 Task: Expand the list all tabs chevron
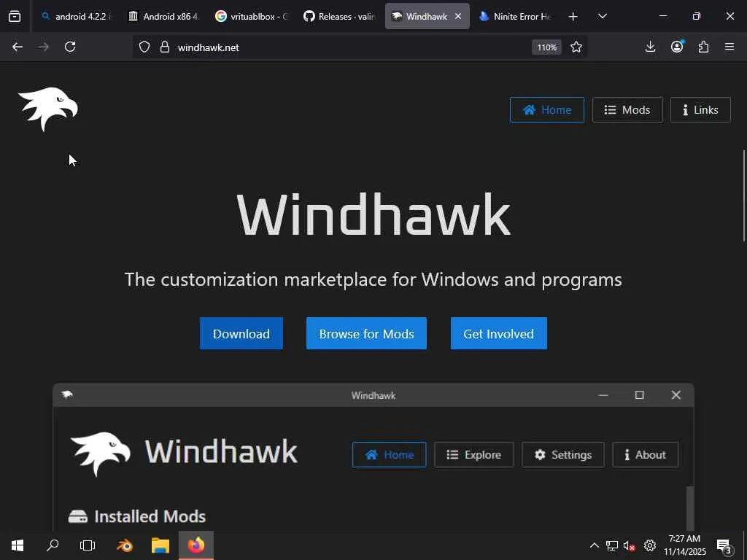pyautogui.click(x=602, y=16)
